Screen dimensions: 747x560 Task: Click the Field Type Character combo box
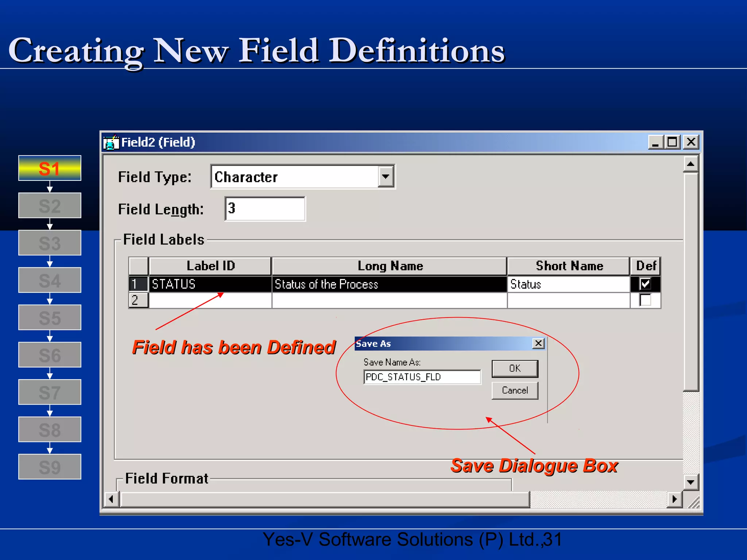point(302,177)
